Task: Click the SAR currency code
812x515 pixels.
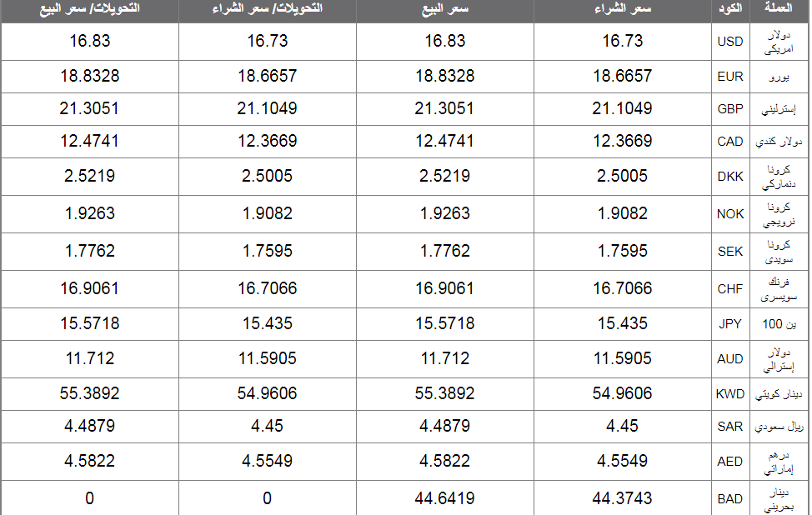Action: tap(730, 427)
